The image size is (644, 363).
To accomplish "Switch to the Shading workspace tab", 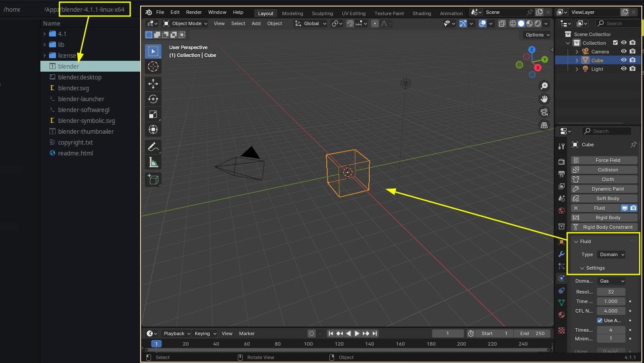I will click(x=421, y=13).
